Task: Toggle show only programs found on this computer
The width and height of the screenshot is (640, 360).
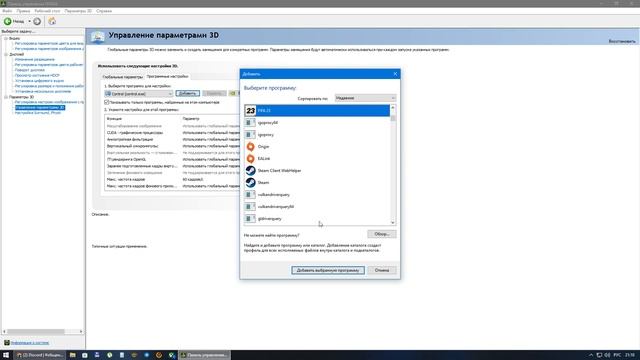Action: tap(107, 102)
